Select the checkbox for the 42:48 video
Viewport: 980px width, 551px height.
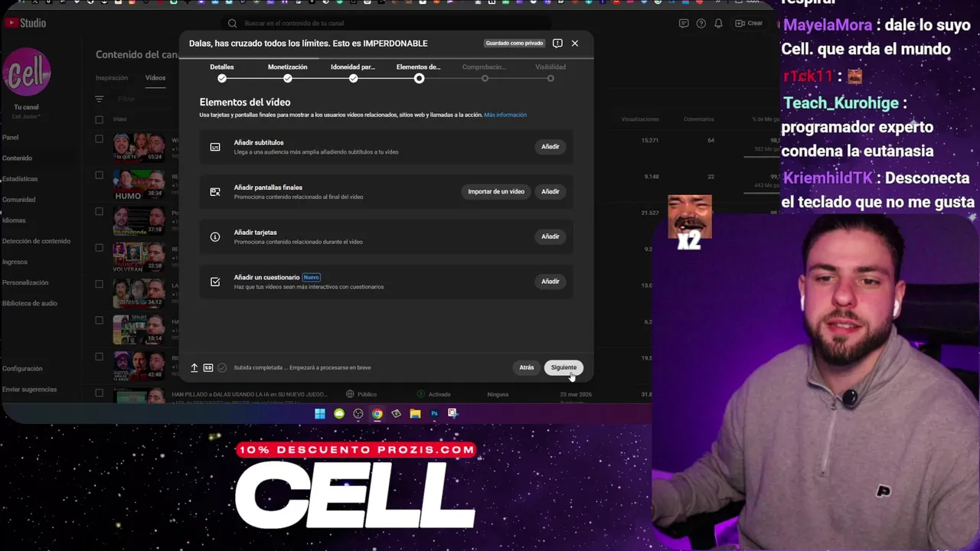click(x=99, y=357)
